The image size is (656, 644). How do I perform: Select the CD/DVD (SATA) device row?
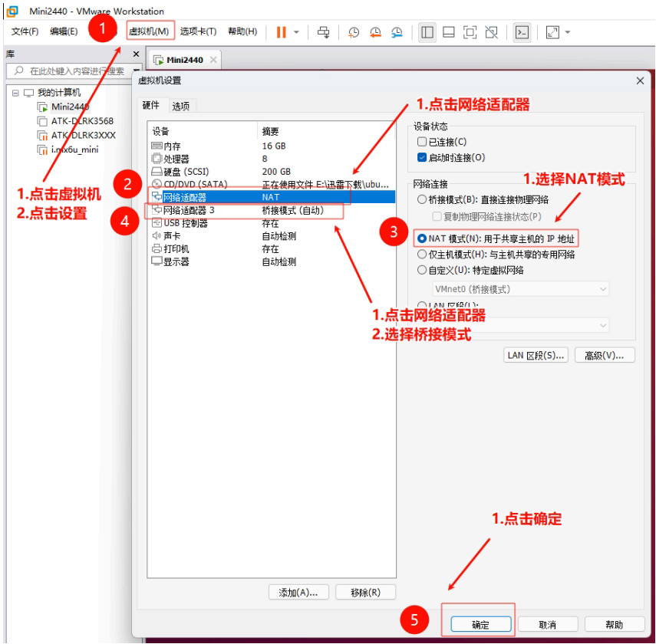click(271, 185)
